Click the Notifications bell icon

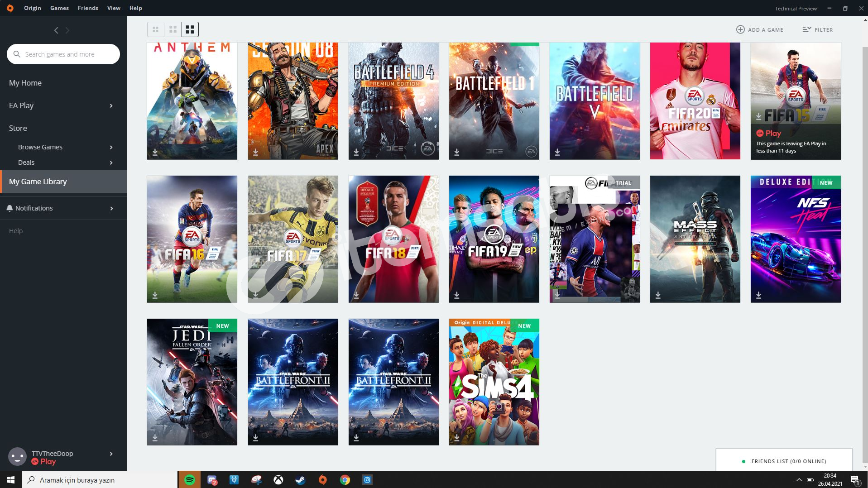pyautogui.click(x=10, y=208)
